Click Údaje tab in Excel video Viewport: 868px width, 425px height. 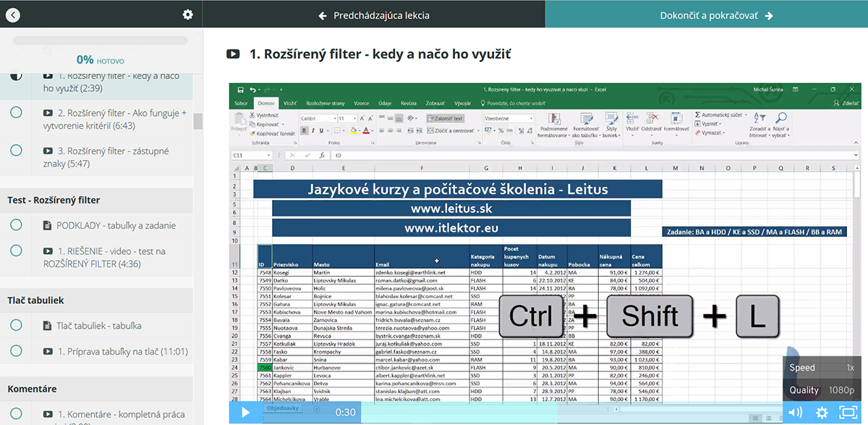[386, 104]
